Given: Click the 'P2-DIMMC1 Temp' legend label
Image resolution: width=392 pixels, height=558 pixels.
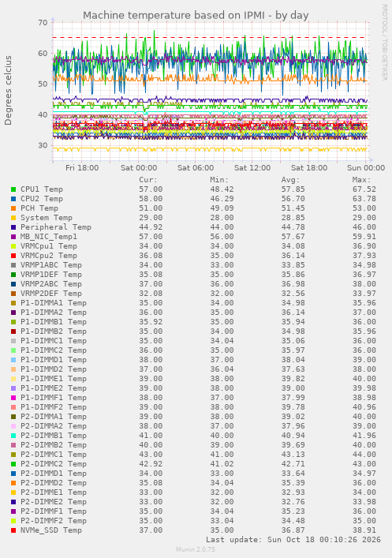Looking at the screenshot, I should pyautogui.click(x=54, y=455).
